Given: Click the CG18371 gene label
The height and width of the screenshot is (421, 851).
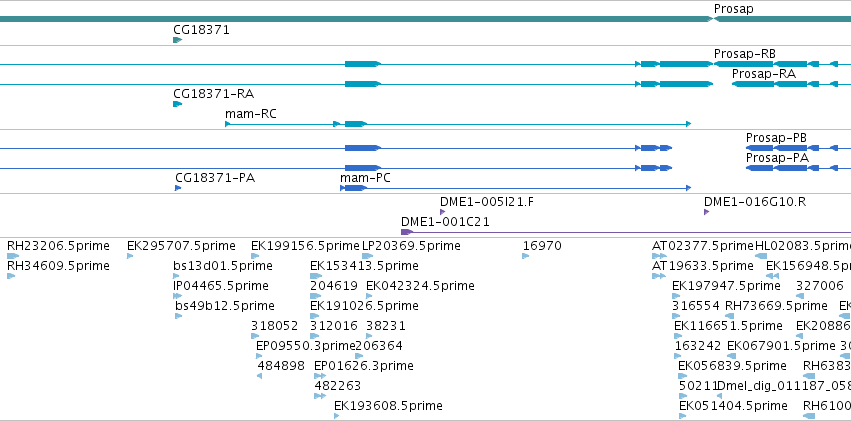Looking at the screenshot, I should (201, 30).
